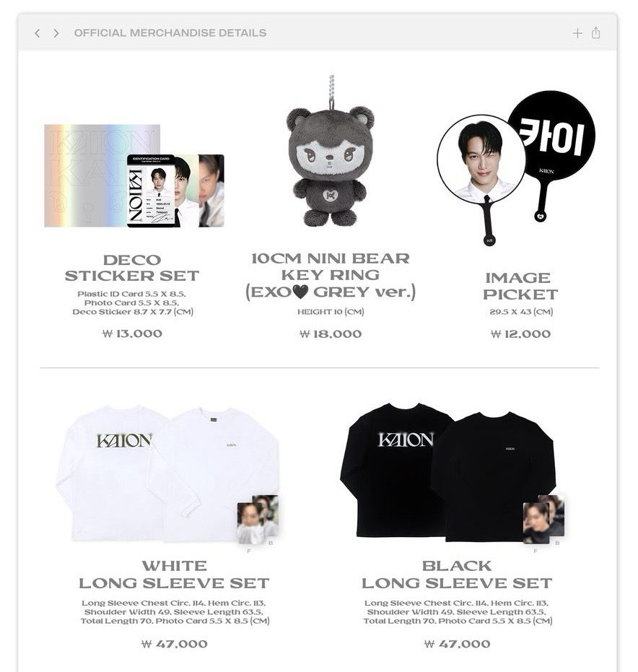
Task: Open the Deco Sticker Set title
Action: (132, 268)
